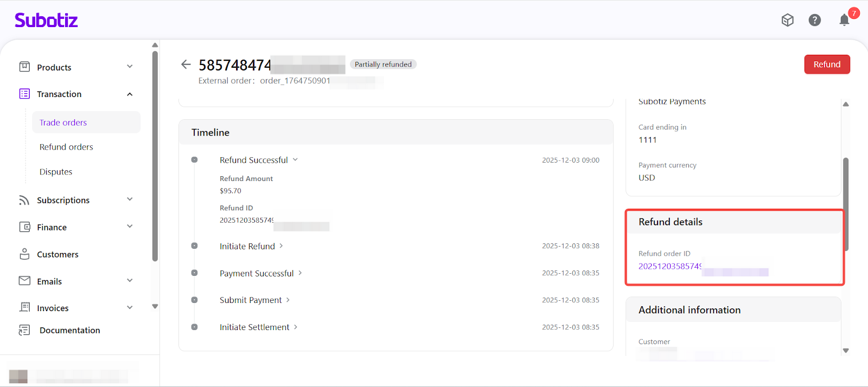Click the cube icon in top bar
Image resolution: width=868 pixels, height=387 pixels.
click(x=787, y=21)
